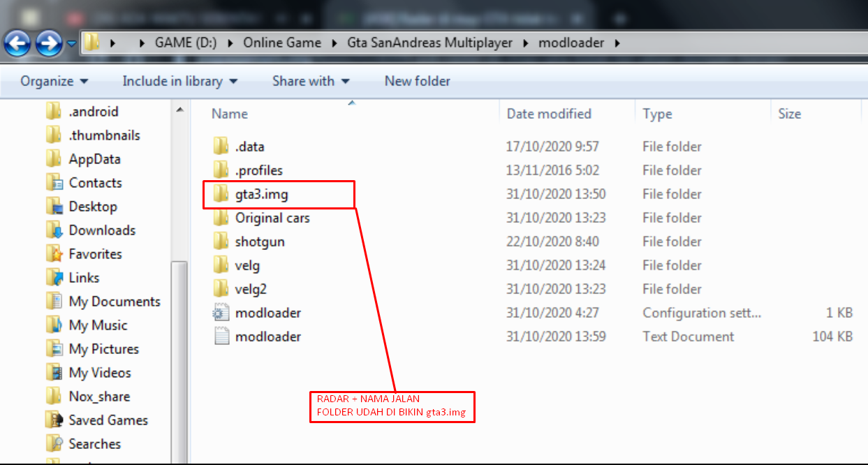
Task: Open the Organize menu
Action: point(54,81)
